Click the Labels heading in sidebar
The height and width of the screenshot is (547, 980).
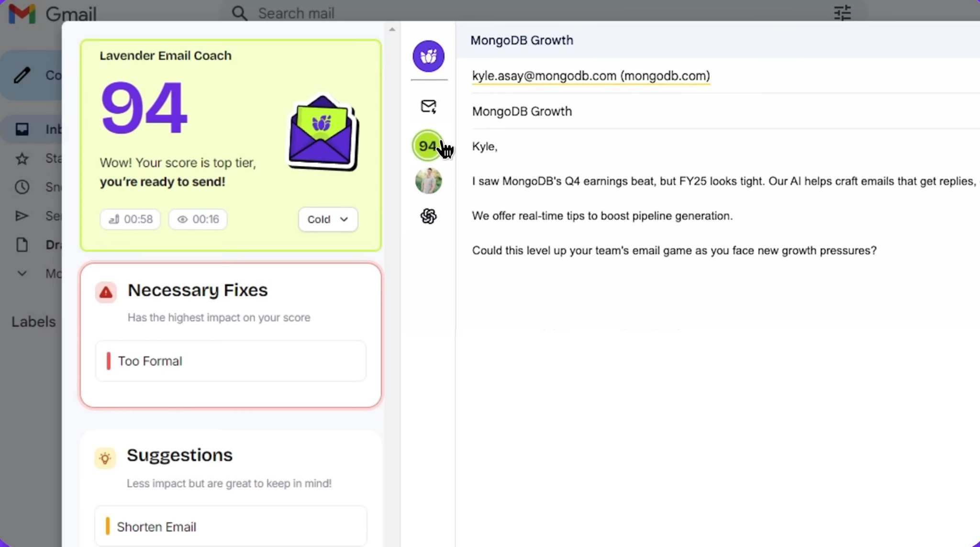(33, 322)
